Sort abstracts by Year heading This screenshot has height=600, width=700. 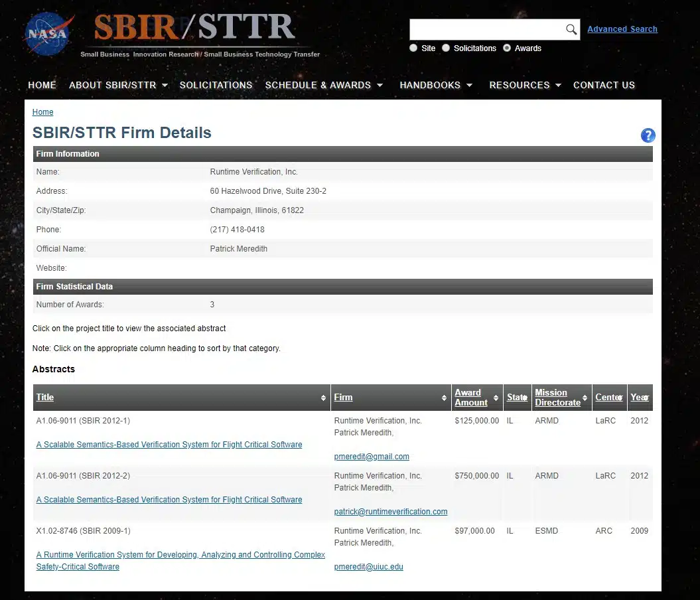point(639,398)
